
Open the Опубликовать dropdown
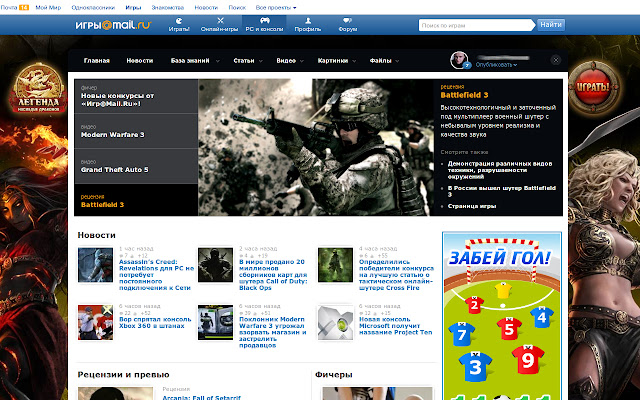click(496, 65)
